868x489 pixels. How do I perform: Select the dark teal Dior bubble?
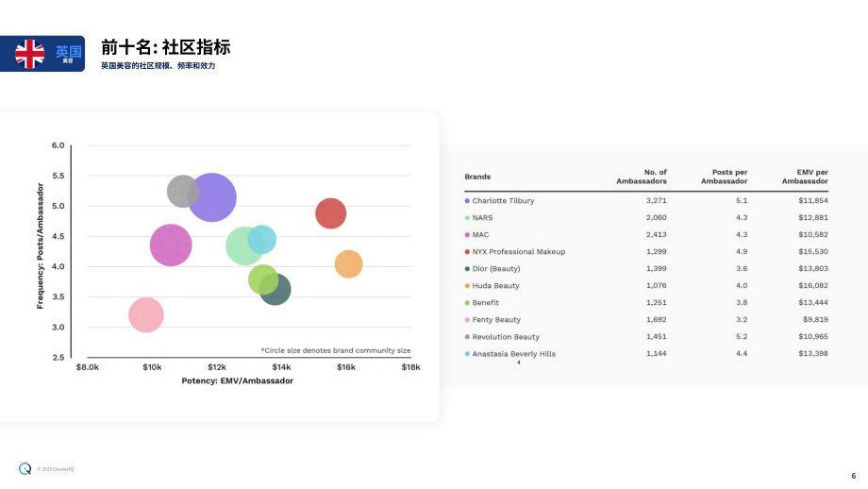tap(276, 290)
